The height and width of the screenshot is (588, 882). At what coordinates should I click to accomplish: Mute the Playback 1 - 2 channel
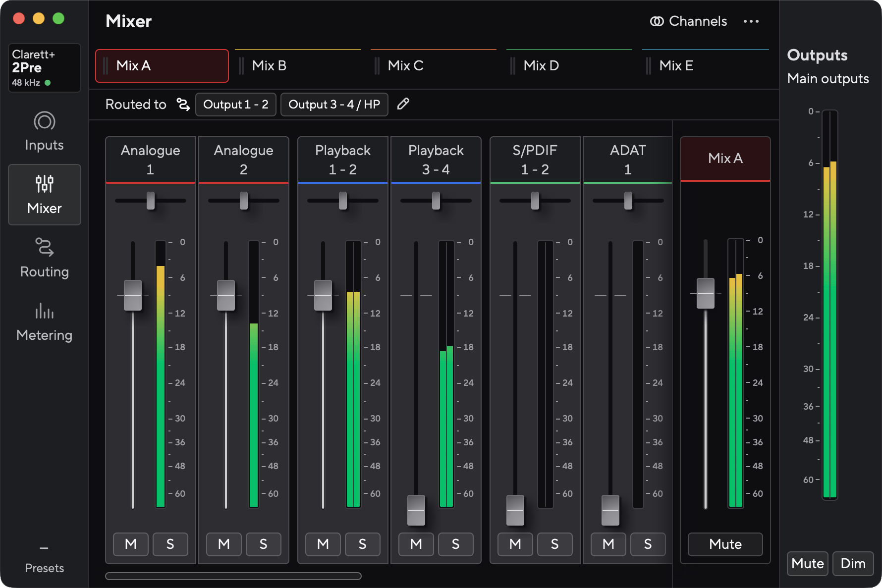point(323,544)
